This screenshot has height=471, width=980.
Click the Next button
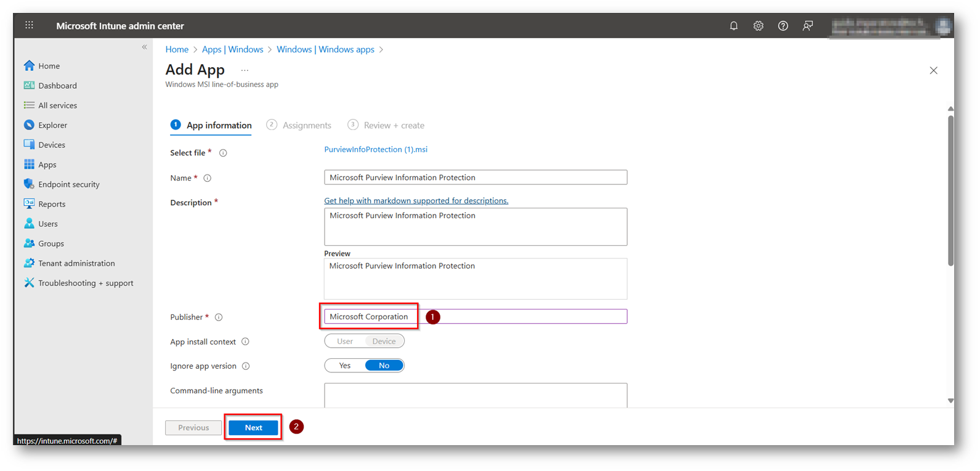(x=253, y=427)
